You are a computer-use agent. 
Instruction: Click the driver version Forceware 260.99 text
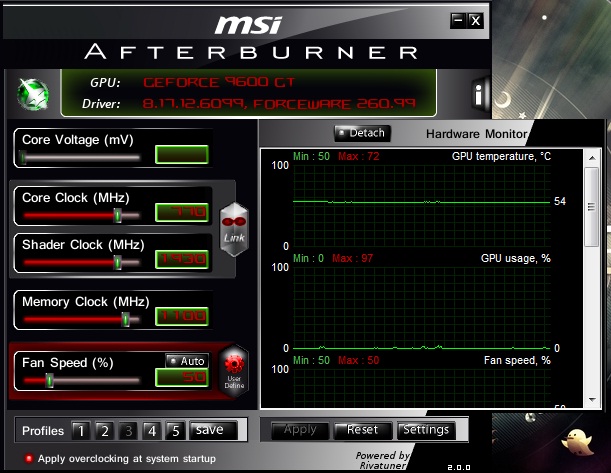tap(279, 104)
